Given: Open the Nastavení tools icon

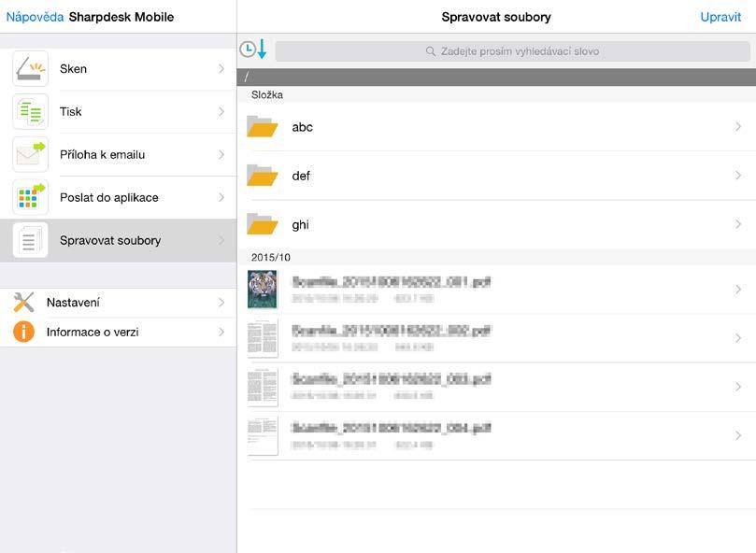Looking at the screenshot, I should 23,303.
